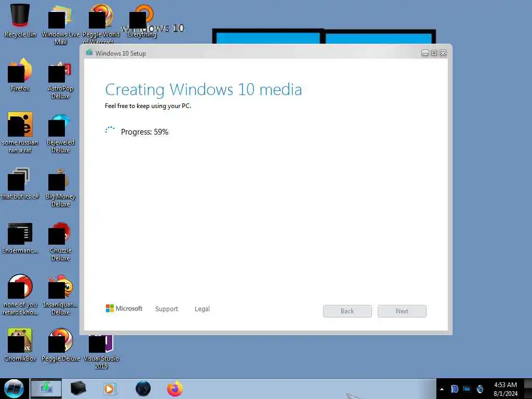This screenshot has width=532, height=399.
Task: Open the dark globe taskbar icon
Action: 143,389
